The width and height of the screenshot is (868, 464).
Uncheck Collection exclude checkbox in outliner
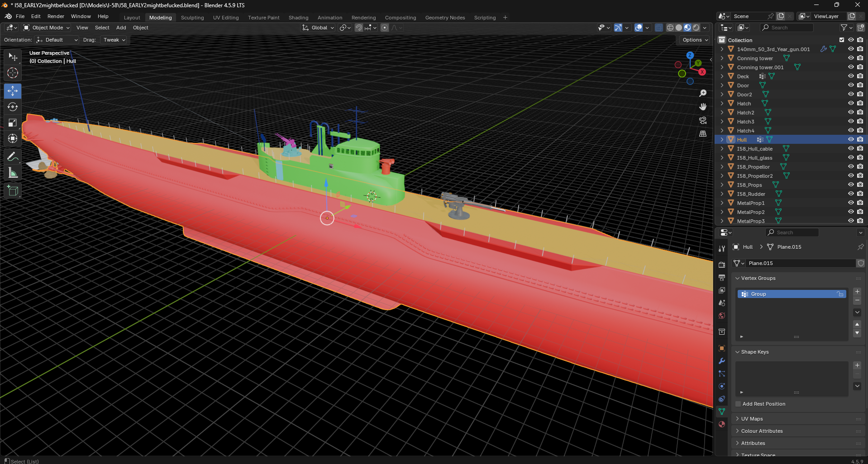(x=842, y=40)
